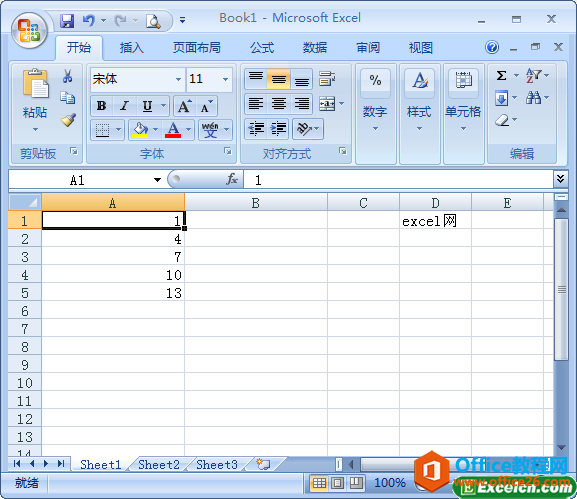Click the Find binoculars icon
Screen dimensions: 577x499
click(533, 98)
